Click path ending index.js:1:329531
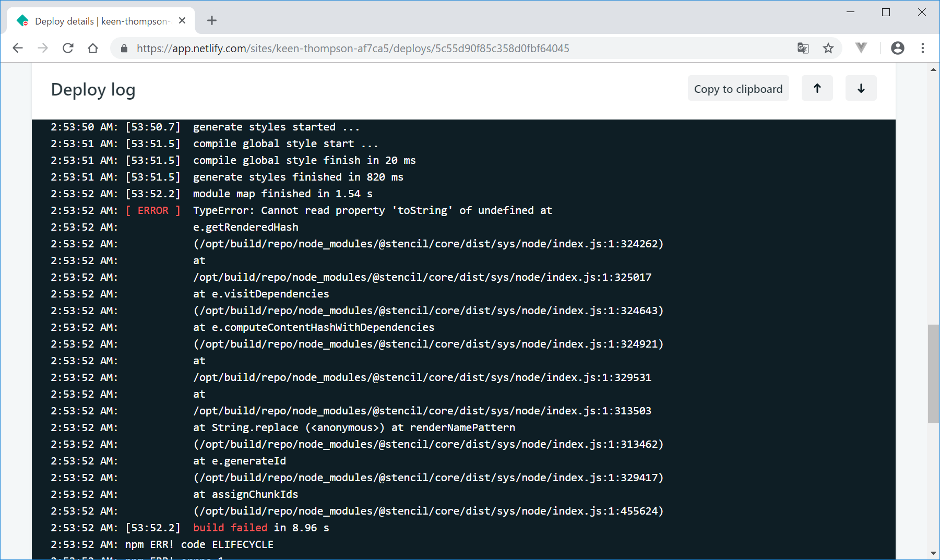The image size is (940, 560). click(422, 377)
